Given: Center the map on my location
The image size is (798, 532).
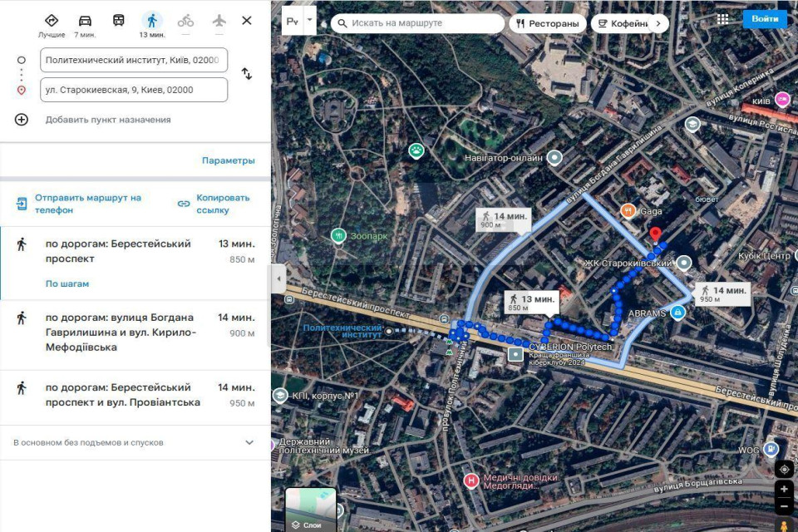Looking at the screenshot, I should [x=784, y=469].
